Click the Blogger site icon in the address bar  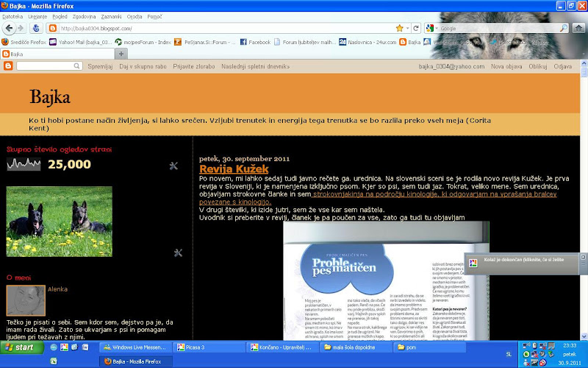tap(53, 28)
